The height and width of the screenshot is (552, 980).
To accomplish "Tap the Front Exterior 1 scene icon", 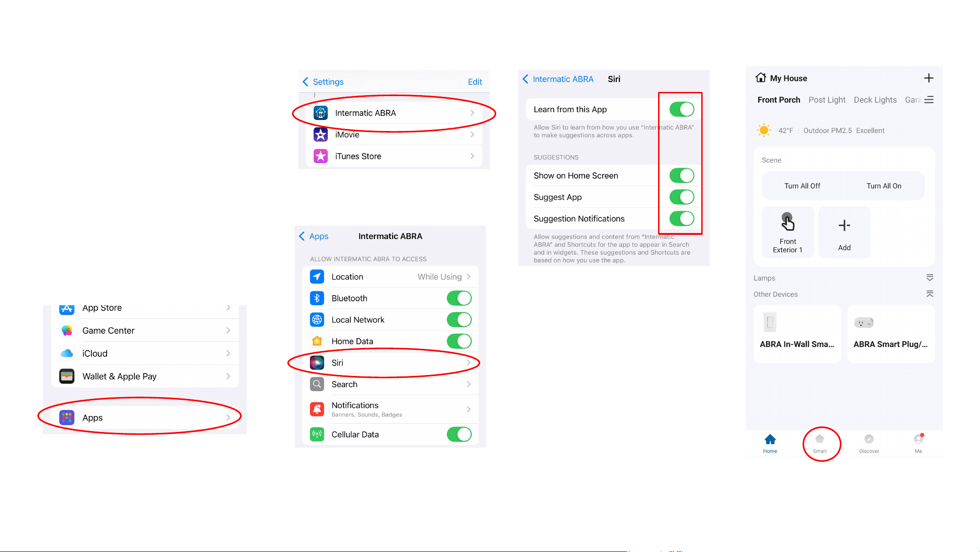I will 788,222.
